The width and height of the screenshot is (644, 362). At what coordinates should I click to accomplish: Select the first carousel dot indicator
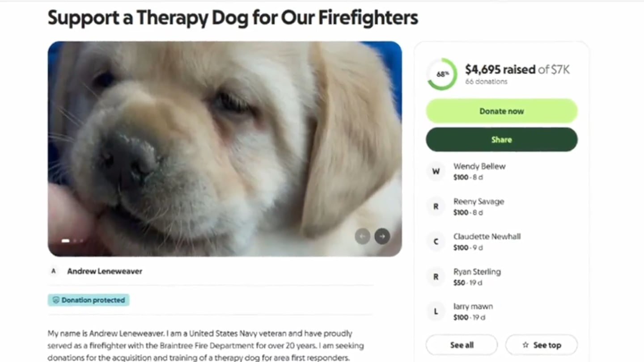(x=65, y=241)
